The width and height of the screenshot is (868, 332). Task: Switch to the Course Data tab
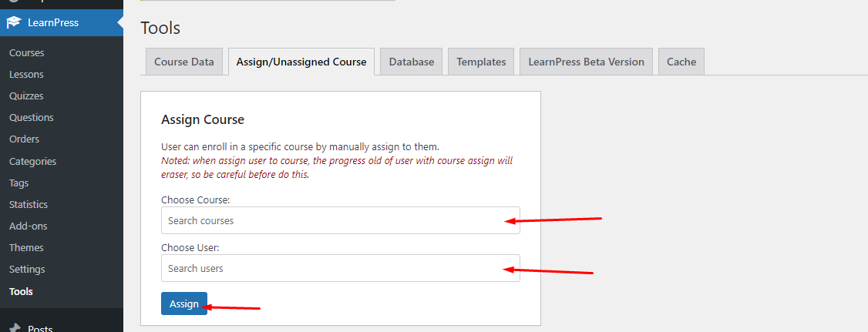183,62
